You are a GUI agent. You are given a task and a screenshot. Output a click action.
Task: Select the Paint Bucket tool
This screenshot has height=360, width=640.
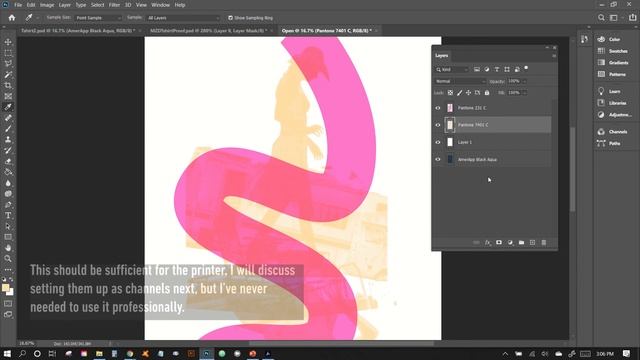[x=8, y=172]
